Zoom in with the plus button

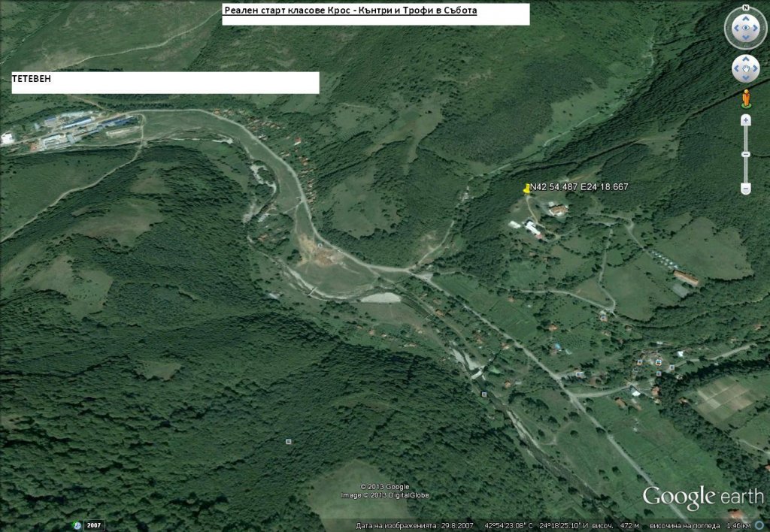[x=745, y=120]
